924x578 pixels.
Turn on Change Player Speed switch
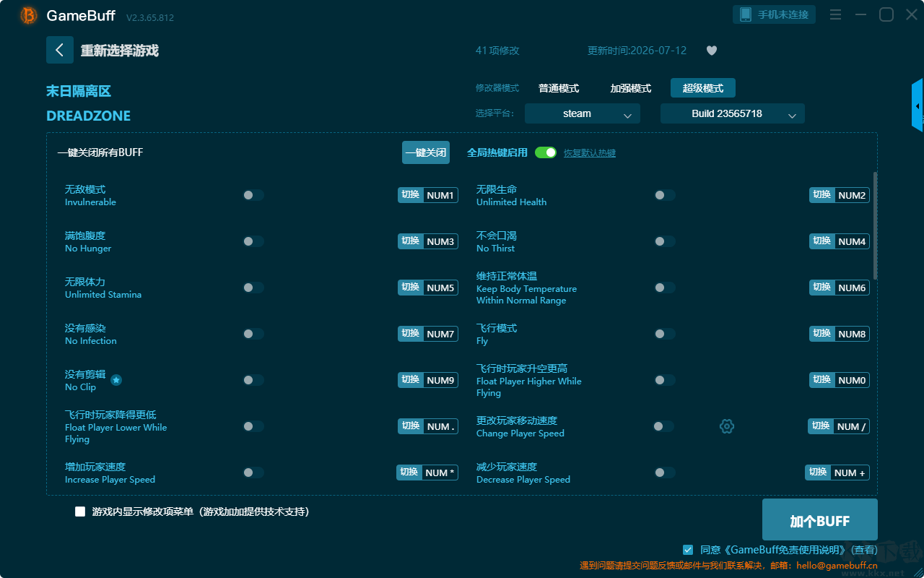pos(663,426)
